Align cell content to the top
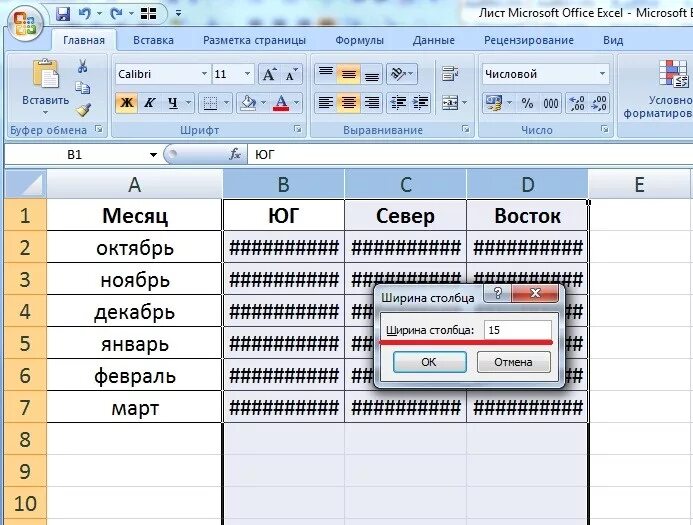The height and width of the screenshot is (525, 693). (x=326, y=74)
